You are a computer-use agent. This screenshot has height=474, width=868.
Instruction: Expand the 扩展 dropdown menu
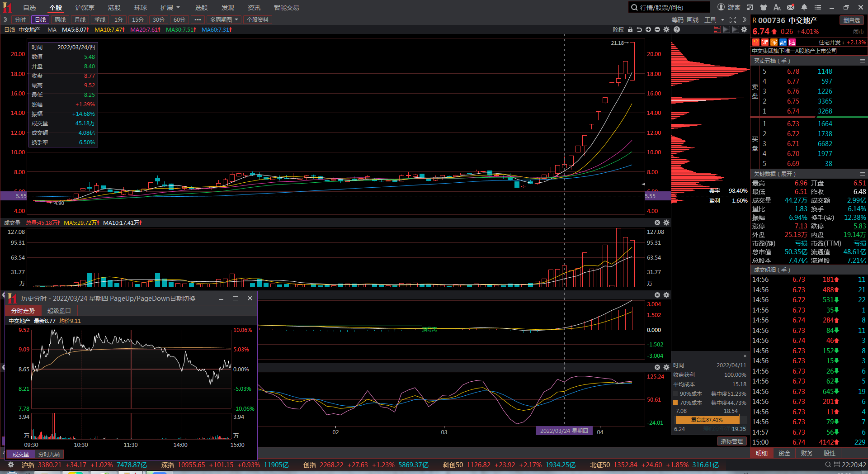(170, 8)
